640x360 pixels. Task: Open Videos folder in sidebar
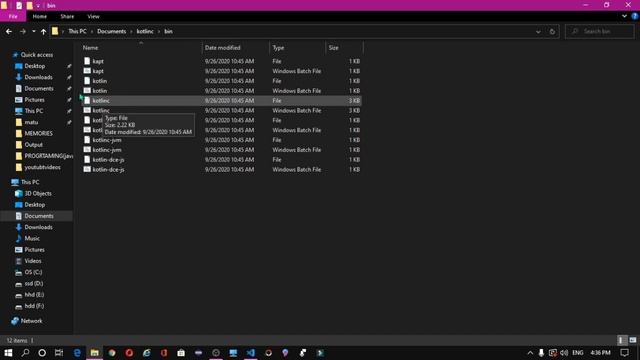[33, 261]
